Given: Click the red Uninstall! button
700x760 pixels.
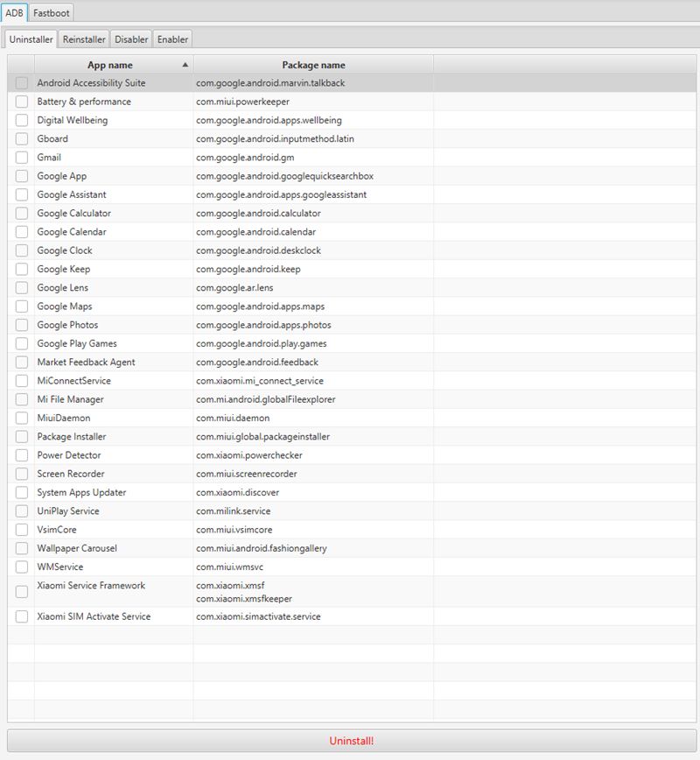Looking at the screenshot, I should coord(352,741).
